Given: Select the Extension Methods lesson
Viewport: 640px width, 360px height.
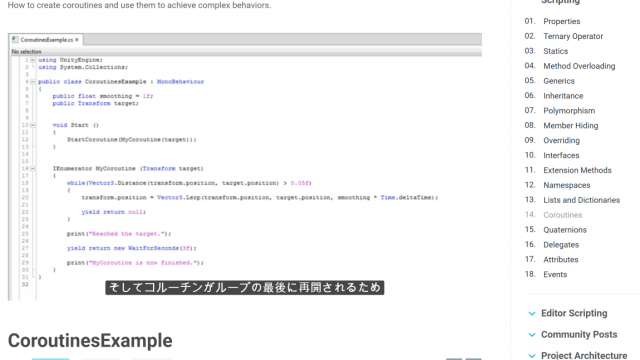Looking at the screenshot, I should (x=577, y=170).
